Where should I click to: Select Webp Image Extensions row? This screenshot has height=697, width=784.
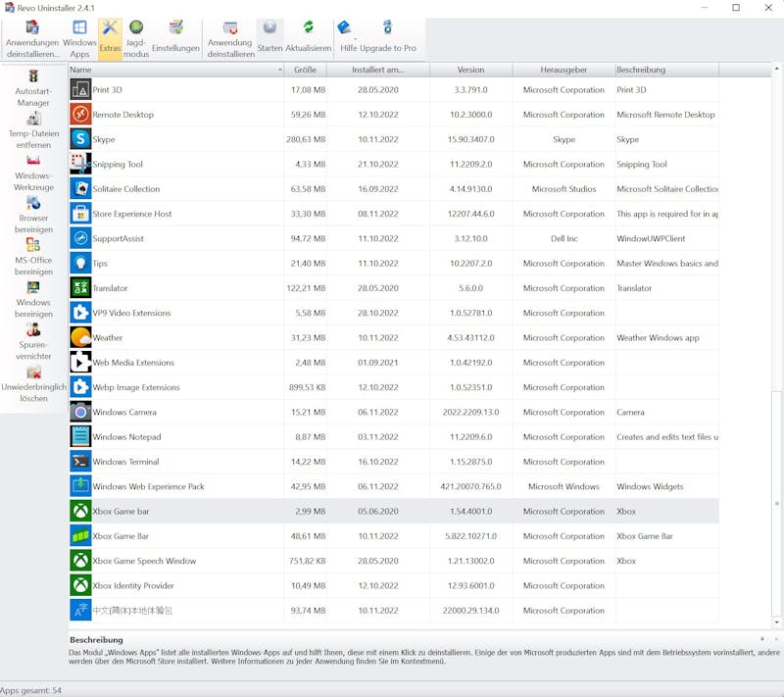point(394,387)
